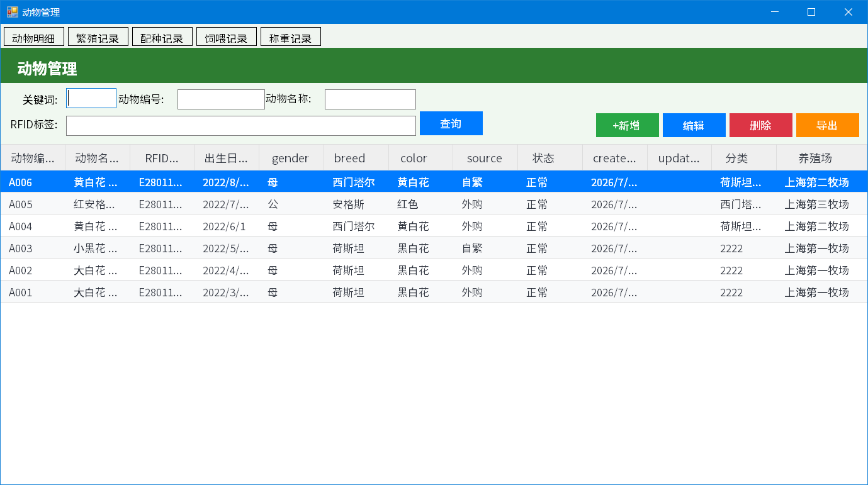Click 小黑花 name in row A003

pyautogui.click(x=98, y=248)
